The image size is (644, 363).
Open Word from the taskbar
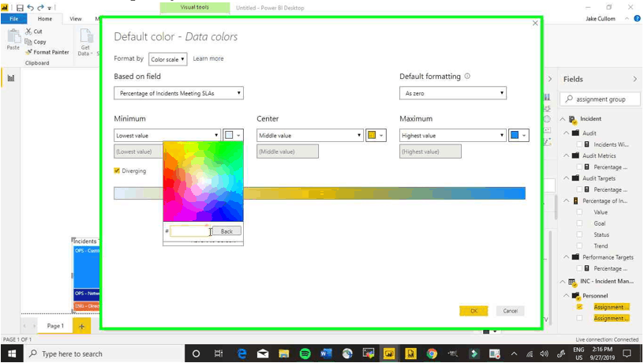[x=326, y=354]
